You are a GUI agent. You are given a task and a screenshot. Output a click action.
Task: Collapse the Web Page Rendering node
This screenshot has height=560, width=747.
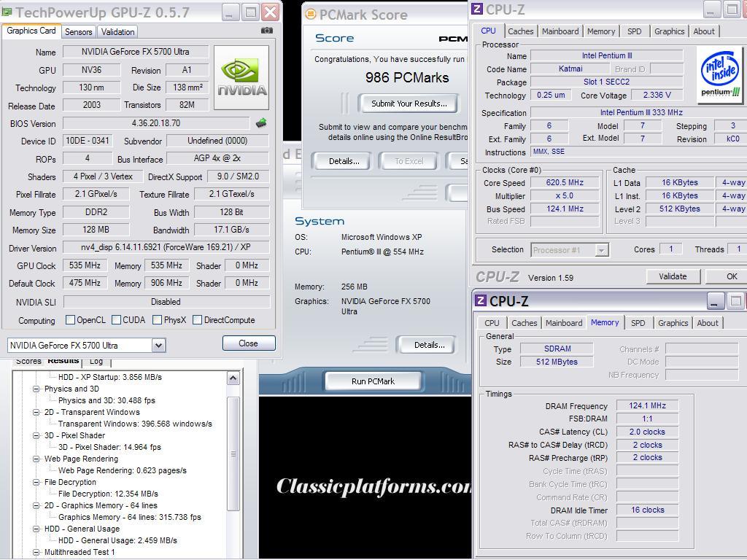point(36,459)
